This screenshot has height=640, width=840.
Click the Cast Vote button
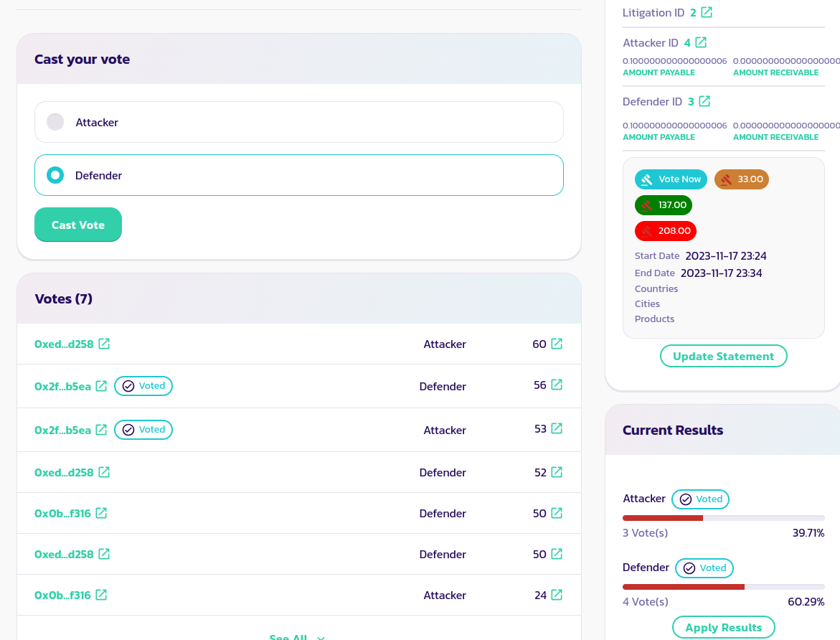[x=78, y=225]
